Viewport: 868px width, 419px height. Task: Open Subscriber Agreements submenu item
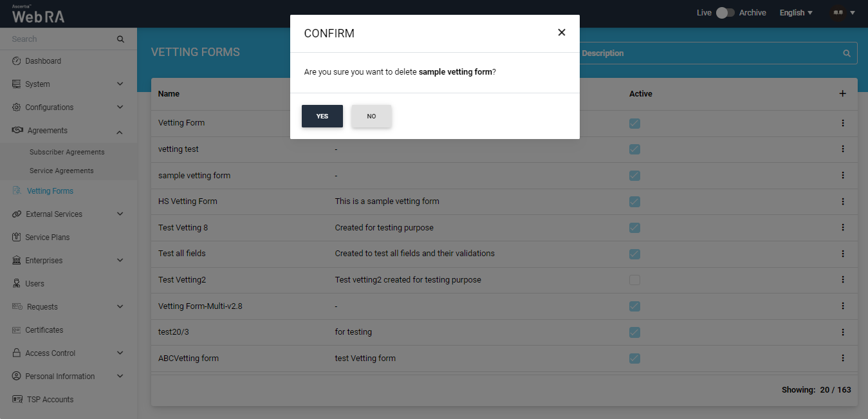[67, 153]
